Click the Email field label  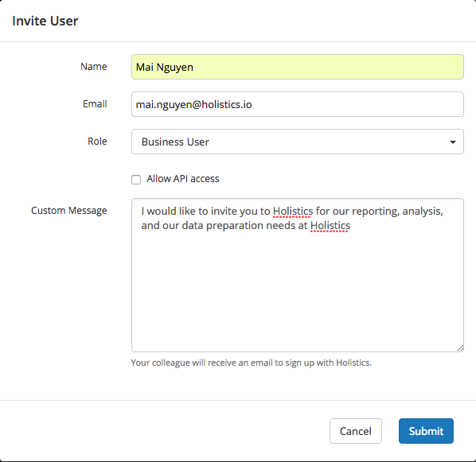tap(95, 103)
